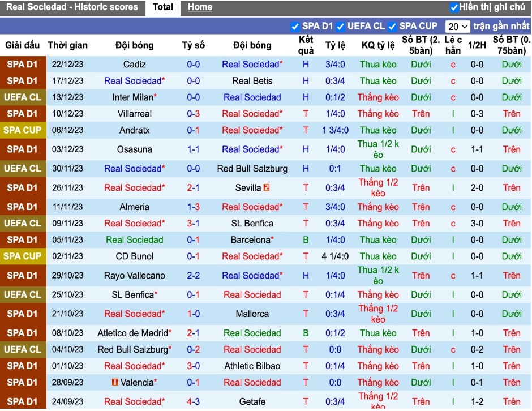This screenshot has height=411, width=532.
Task: Select the Total tab
Action: [x=162, y=7]
